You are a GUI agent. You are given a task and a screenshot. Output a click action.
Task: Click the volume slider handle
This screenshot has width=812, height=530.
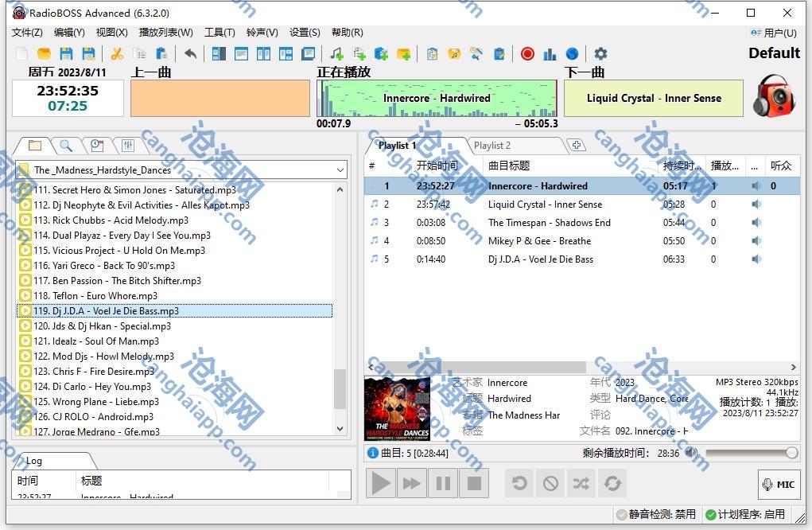click(x=791, y=453)
